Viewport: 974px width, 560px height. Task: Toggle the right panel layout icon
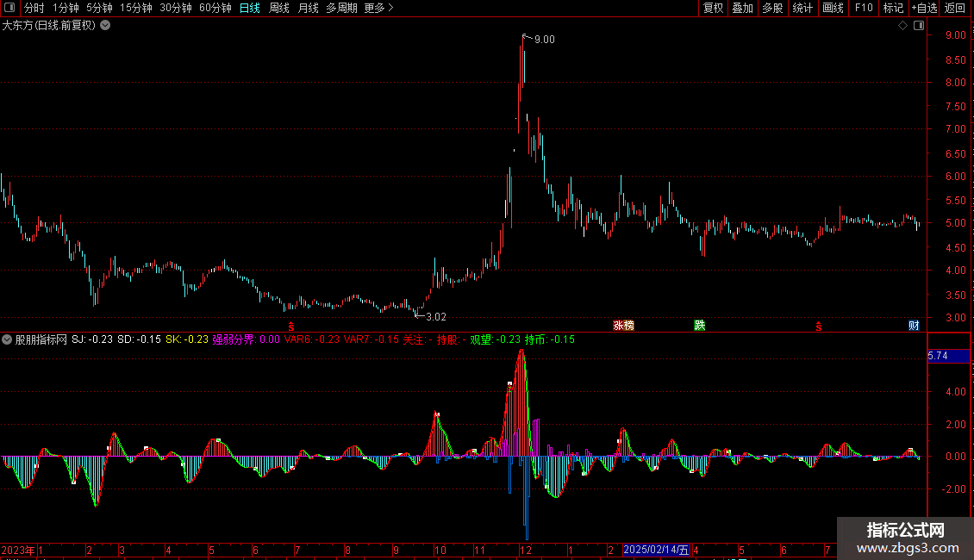pos(919,26)
